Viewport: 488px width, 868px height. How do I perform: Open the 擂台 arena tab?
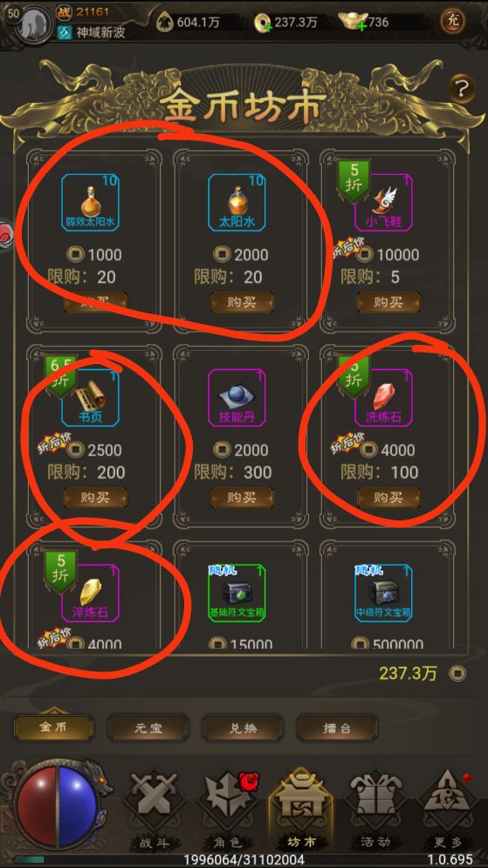[x=337, y=727]
